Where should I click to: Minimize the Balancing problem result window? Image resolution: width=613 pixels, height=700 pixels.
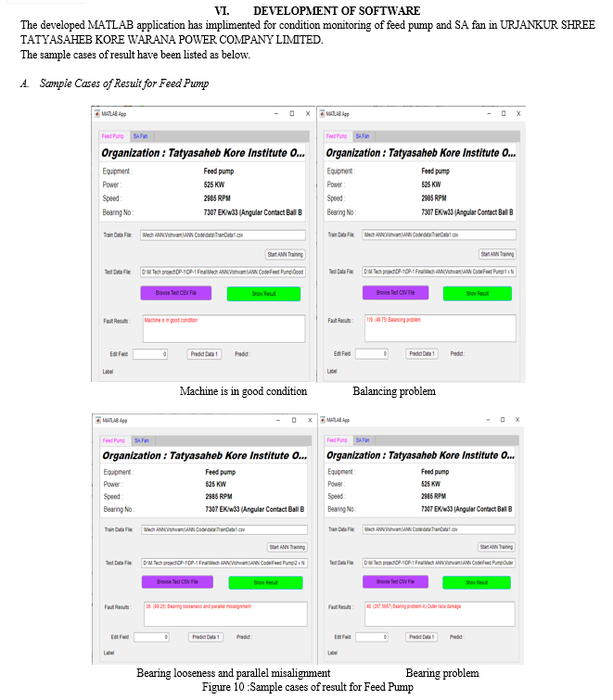(x=489, y=113)
